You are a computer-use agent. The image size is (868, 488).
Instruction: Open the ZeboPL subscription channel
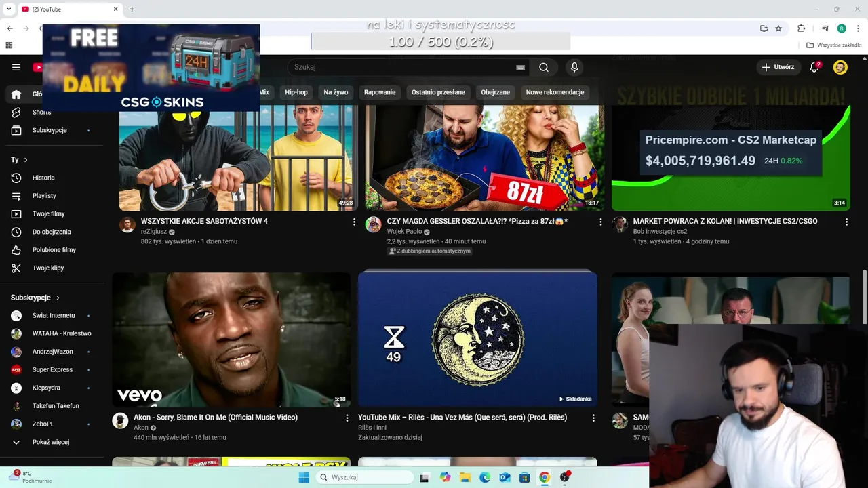(43, 424)
